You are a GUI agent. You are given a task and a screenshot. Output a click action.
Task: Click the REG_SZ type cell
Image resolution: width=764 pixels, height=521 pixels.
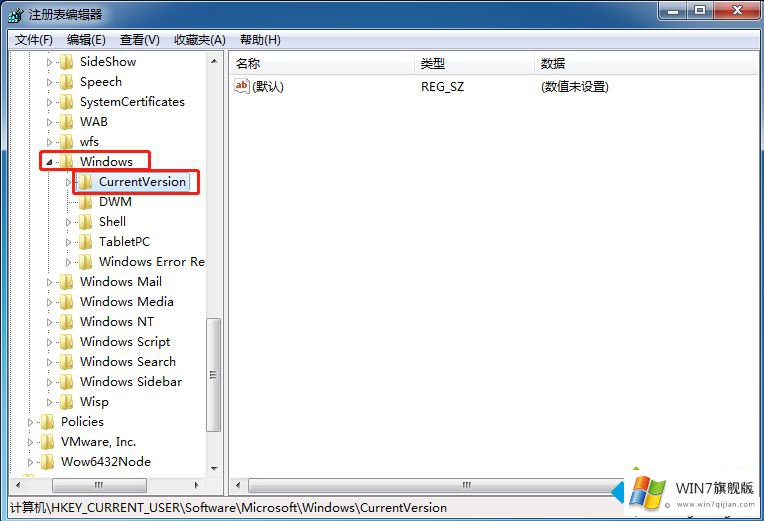click(442, 87)
